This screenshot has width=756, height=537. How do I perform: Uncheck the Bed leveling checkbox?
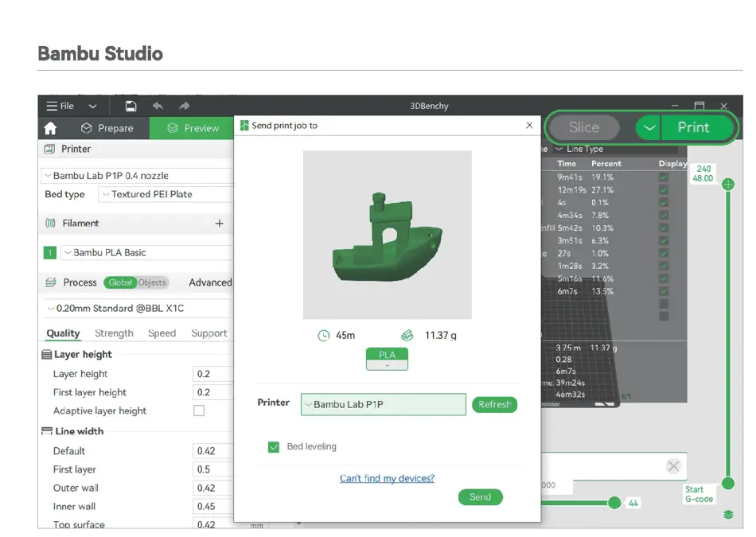(x=274, y=447)
